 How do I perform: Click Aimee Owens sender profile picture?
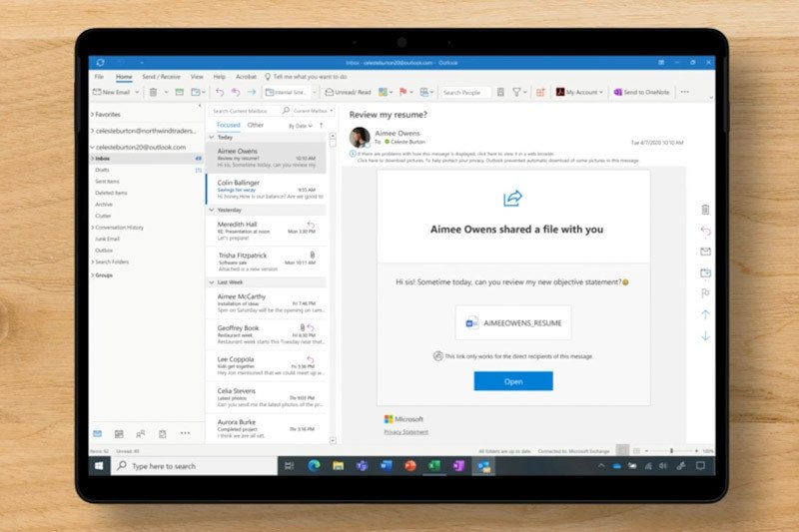[x=360, y=137]
